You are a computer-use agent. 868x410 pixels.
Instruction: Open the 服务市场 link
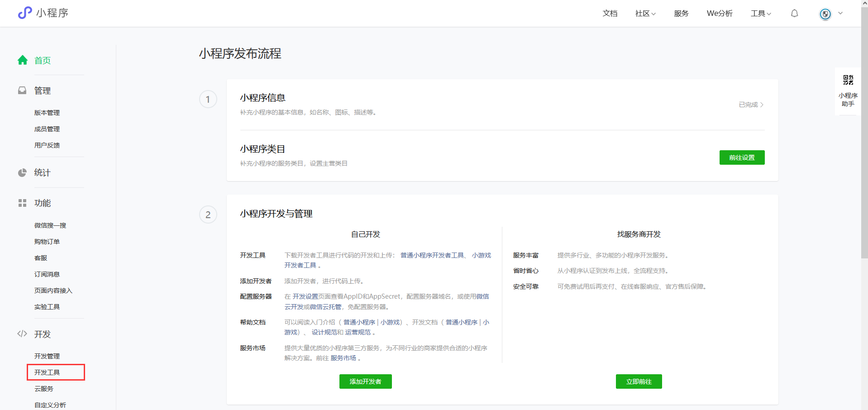(x=343, y=358)
